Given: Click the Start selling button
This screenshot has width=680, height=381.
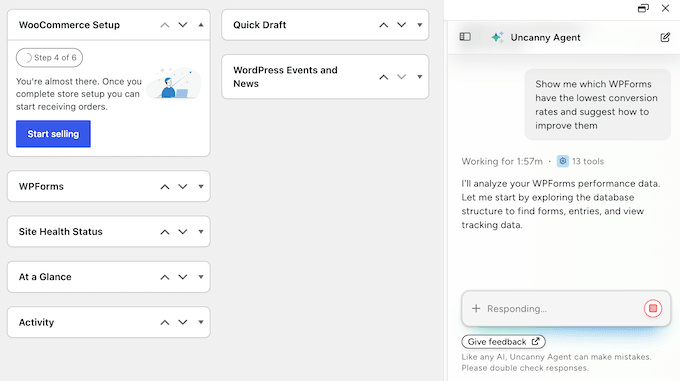Looking at the screenshot, I should pyautogui.click(x=53, y=134).
